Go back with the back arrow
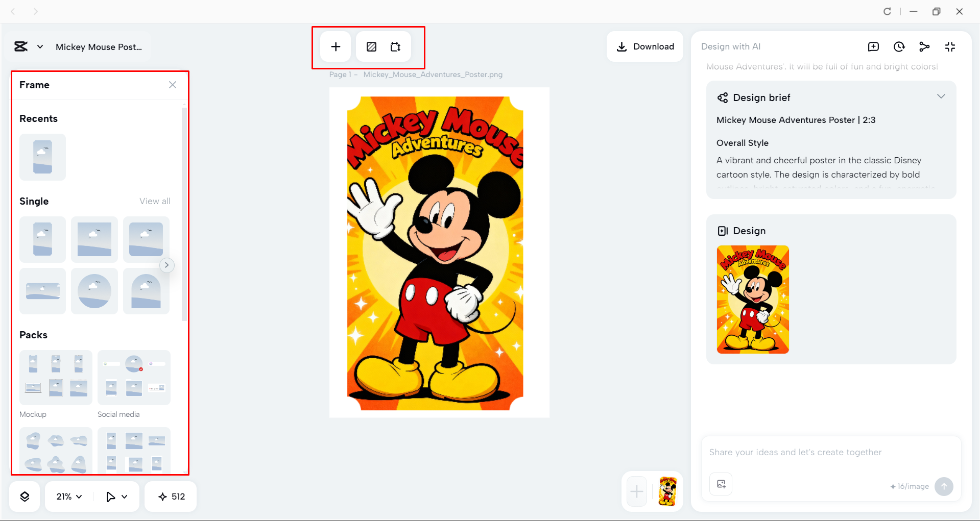The width and height of the screenshot is (980, 521). [13, 11]
